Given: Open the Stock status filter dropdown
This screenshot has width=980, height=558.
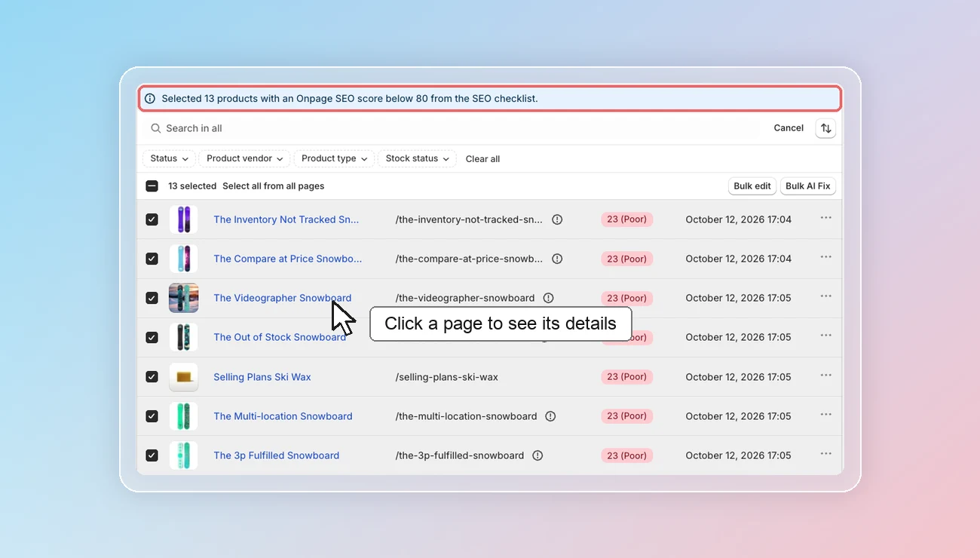Looking at the screenshot, I should [417, 158].
